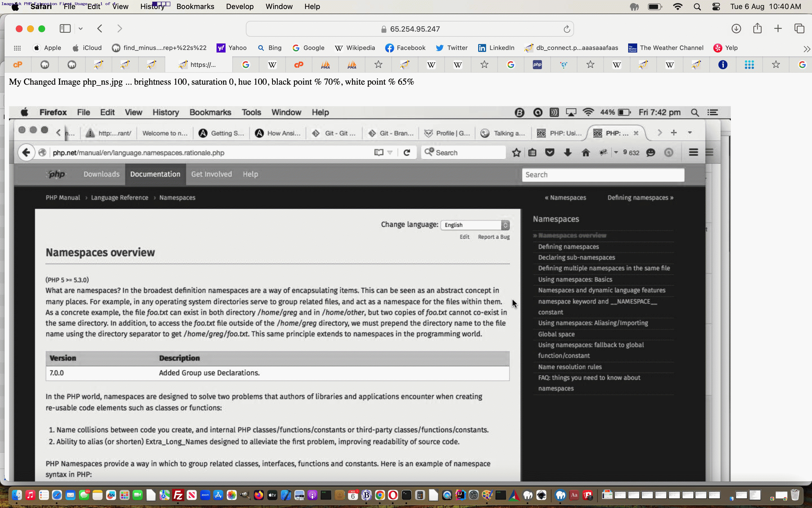Open the find_minus....rep+%22s%22 bookmark
812x508 pixels.
click(159, 48)
